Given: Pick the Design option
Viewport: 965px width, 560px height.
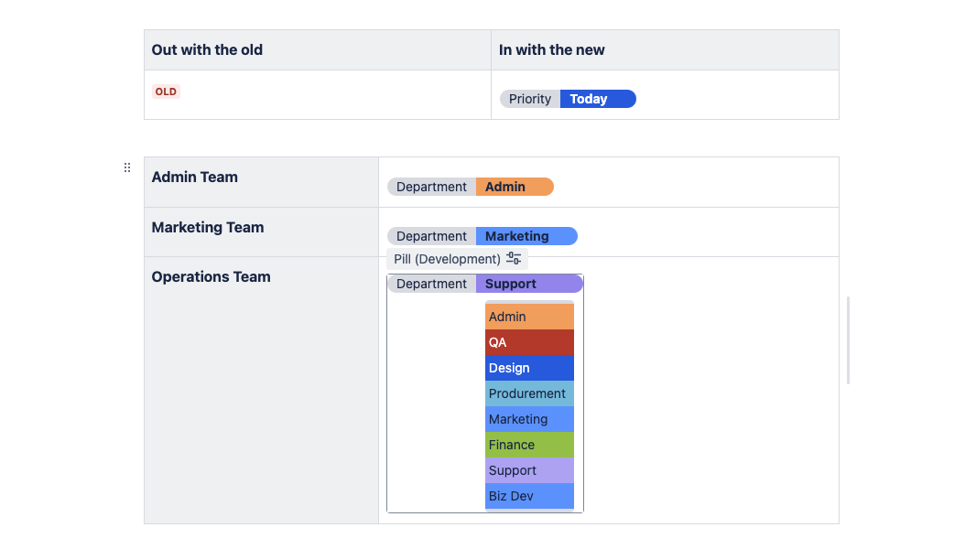Looking at the screenshot, I should pos(529,368).
